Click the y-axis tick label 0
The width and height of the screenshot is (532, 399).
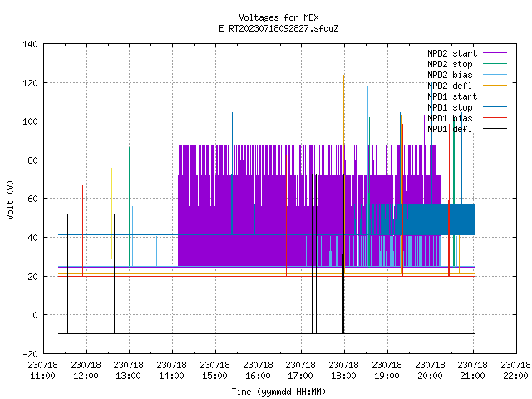[35, 315]
